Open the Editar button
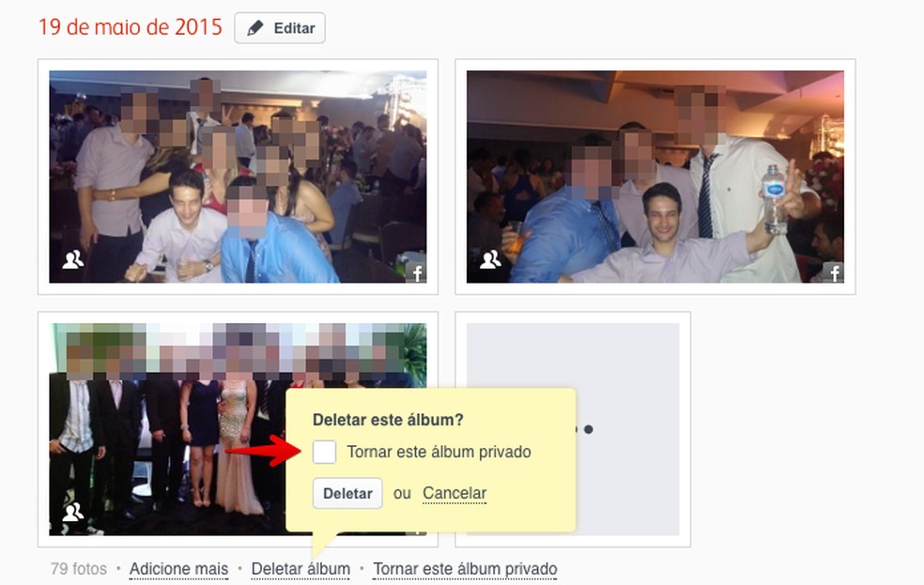The width and height of the screenshot is (924, 585). pyautogui.click(x=280, y=27)
